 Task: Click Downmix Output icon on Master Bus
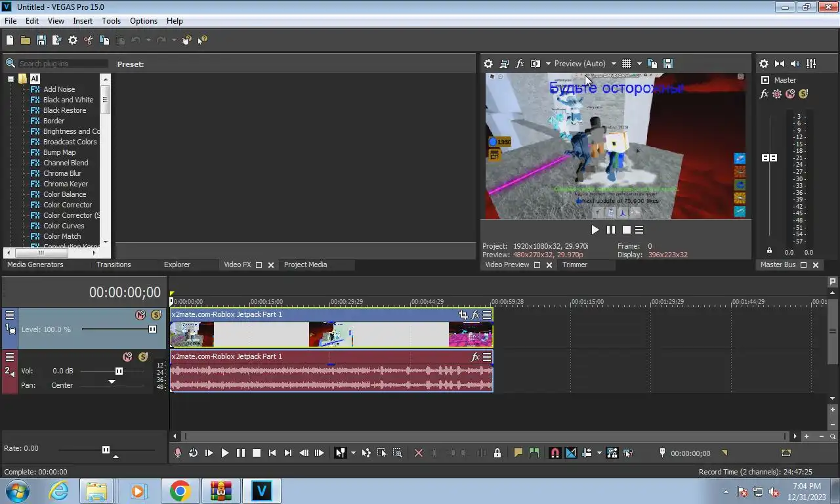780,64
